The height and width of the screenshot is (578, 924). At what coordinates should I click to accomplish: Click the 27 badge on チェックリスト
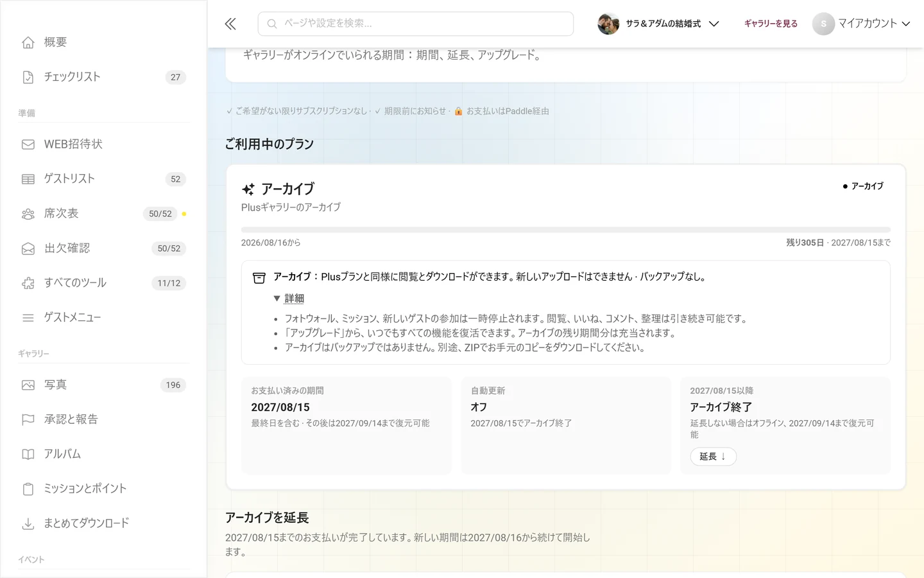click(x=175, y=77)
